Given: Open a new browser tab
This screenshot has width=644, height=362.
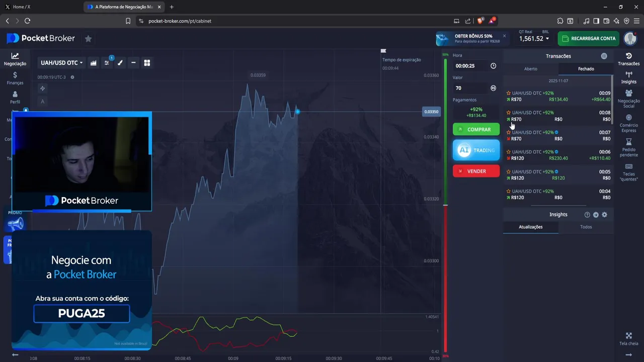Looking at the screenshot, I should click(172, 7).
